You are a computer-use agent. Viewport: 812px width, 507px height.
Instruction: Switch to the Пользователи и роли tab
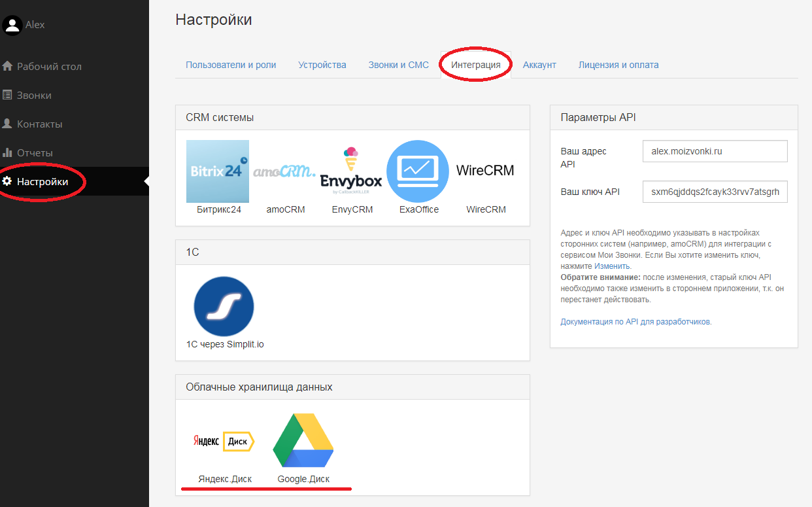coord(231,65)
